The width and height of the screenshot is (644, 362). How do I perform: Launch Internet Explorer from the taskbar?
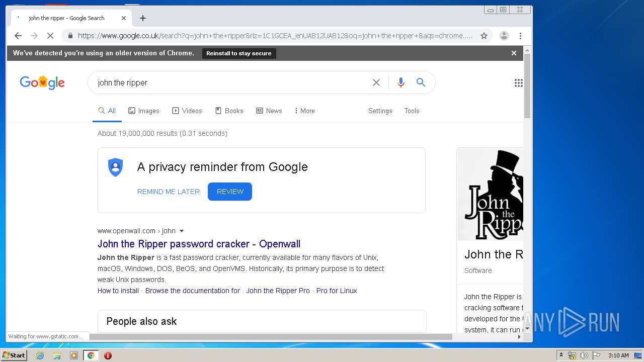40,355
